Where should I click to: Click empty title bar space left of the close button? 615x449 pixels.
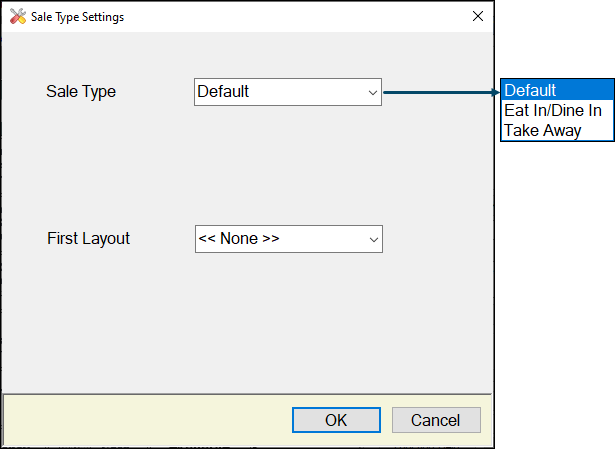[294, 16]
